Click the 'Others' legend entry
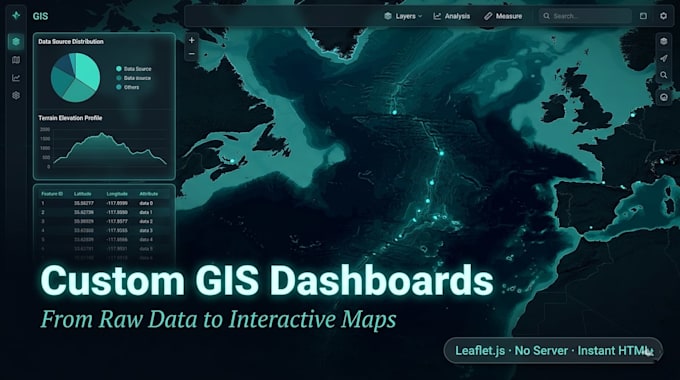This screenshot has width=680, height=380. 128,87
